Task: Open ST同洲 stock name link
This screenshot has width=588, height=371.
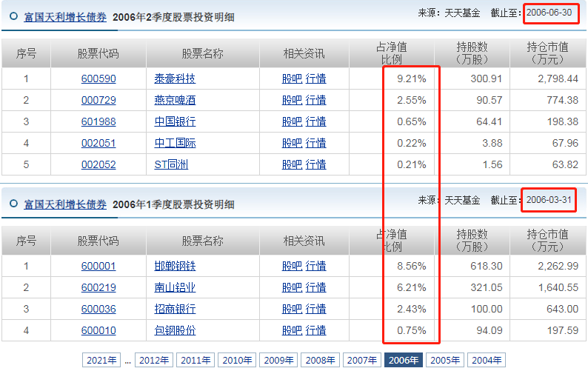Action: [x=171, y=164]
